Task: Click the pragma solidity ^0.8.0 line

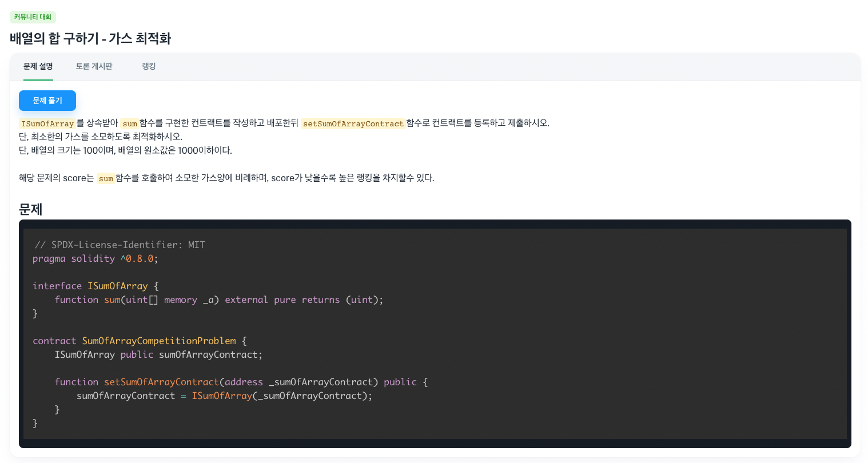Action: tap(95, 258)
